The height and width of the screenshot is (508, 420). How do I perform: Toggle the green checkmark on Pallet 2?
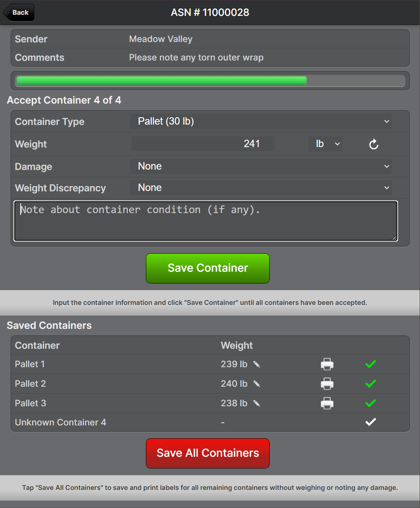pos(370,384)
